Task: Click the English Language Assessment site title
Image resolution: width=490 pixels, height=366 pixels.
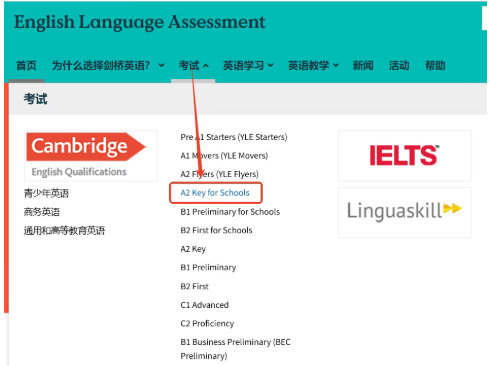Action: click(140, 22)
